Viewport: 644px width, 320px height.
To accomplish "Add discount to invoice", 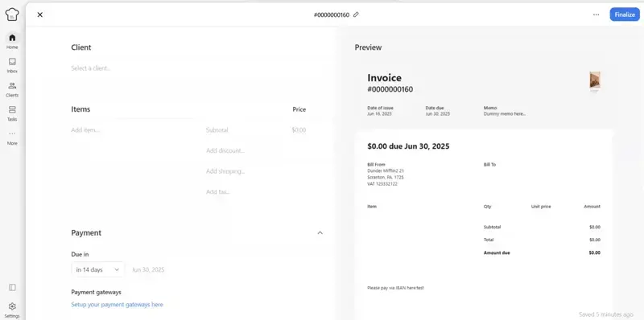I will click(225, 150).
